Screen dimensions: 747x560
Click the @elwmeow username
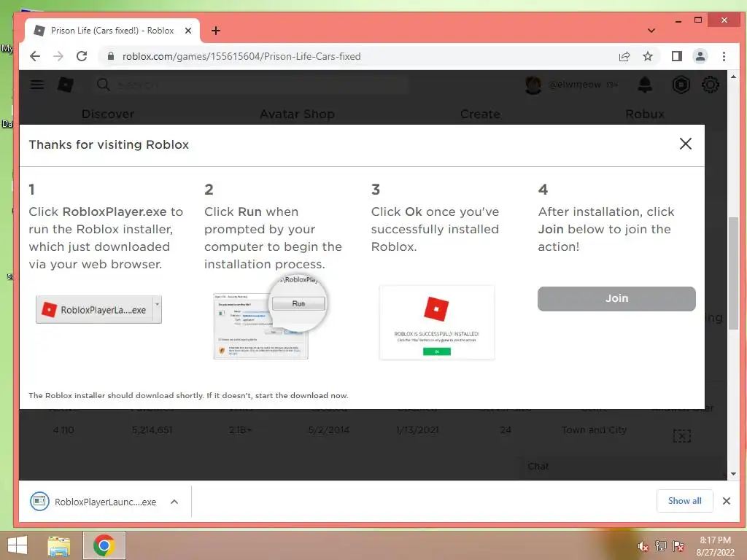click(575, 85)
